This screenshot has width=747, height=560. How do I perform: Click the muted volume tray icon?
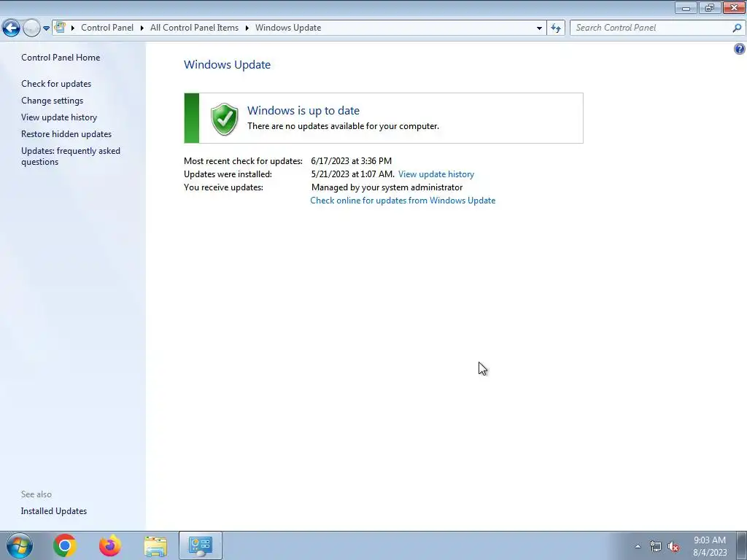tap(673, 546)
